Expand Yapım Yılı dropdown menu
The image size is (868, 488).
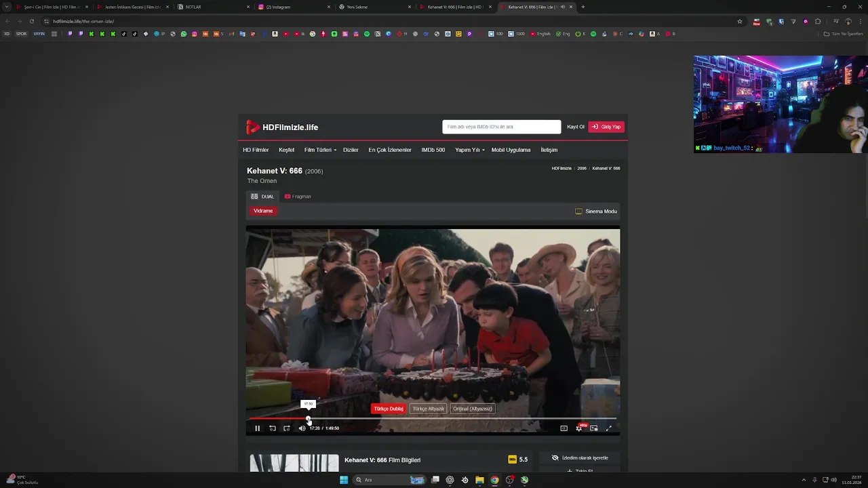469,150
